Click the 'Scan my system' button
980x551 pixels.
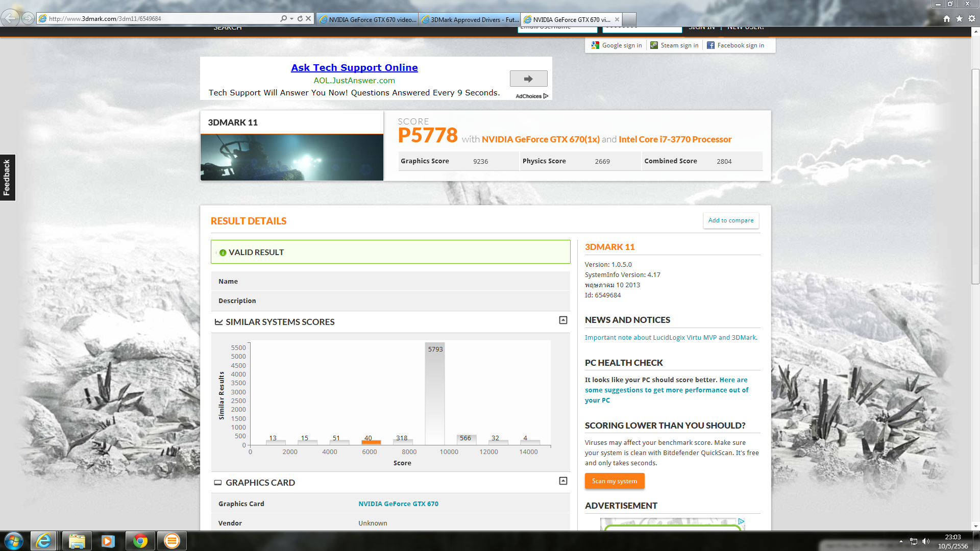tap(615, 481)
